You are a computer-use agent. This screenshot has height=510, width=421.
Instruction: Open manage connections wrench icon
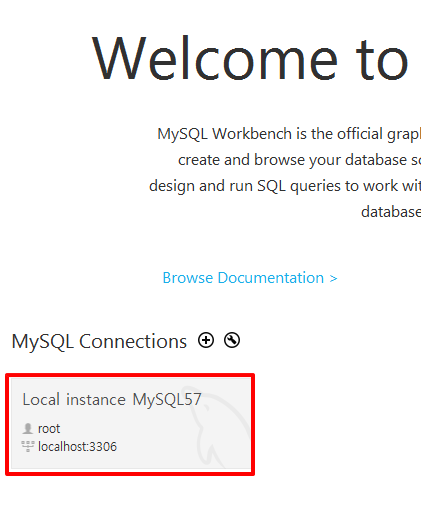tap(232, 340)
